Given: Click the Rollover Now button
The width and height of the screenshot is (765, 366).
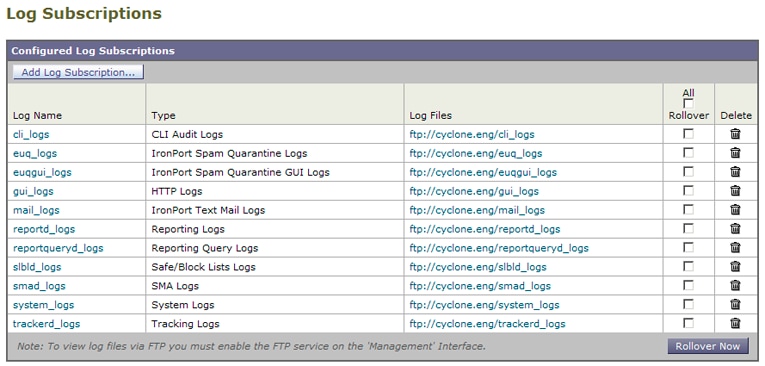Looking at the screenshot, I should tap(707, 346).
